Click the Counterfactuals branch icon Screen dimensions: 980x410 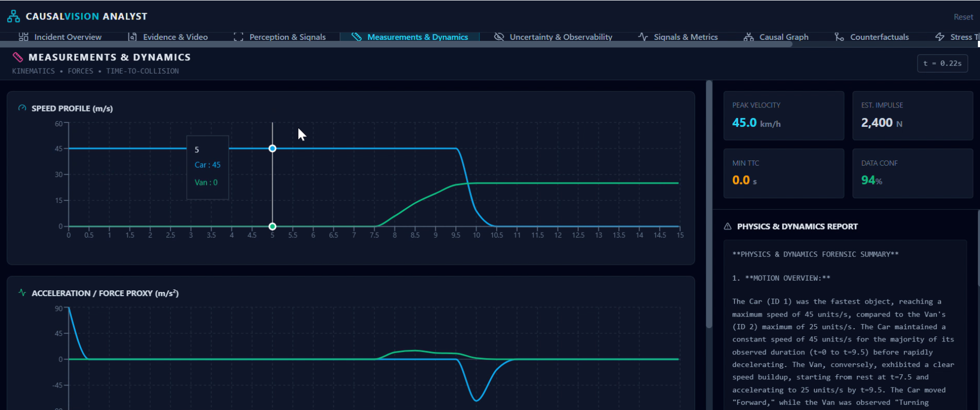(839, 37)
